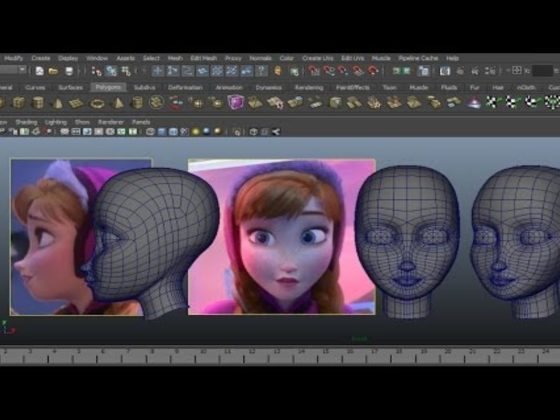Open the panel Lighting menu
560x420 pixels.
[56, 122]
